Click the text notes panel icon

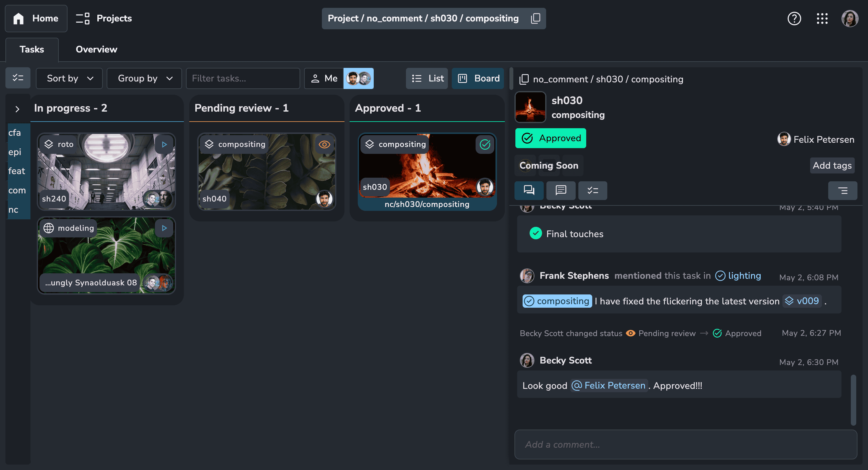pyautogui.click(x=560, y=190)
